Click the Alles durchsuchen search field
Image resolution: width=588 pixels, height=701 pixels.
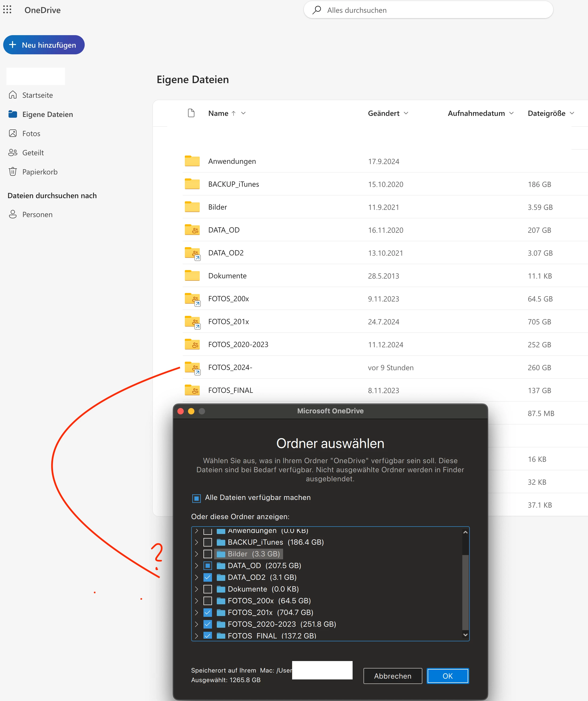coord(428,10)
